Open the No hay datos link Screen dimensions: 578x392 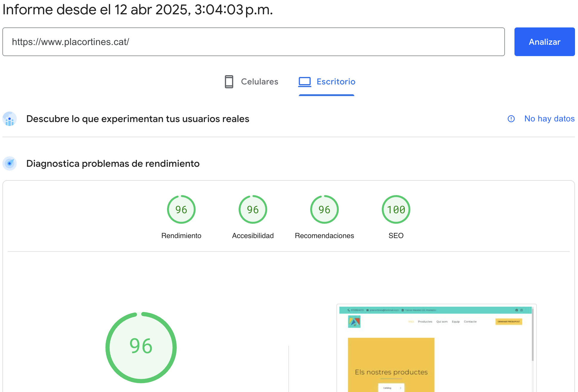(x=549, y=119)
